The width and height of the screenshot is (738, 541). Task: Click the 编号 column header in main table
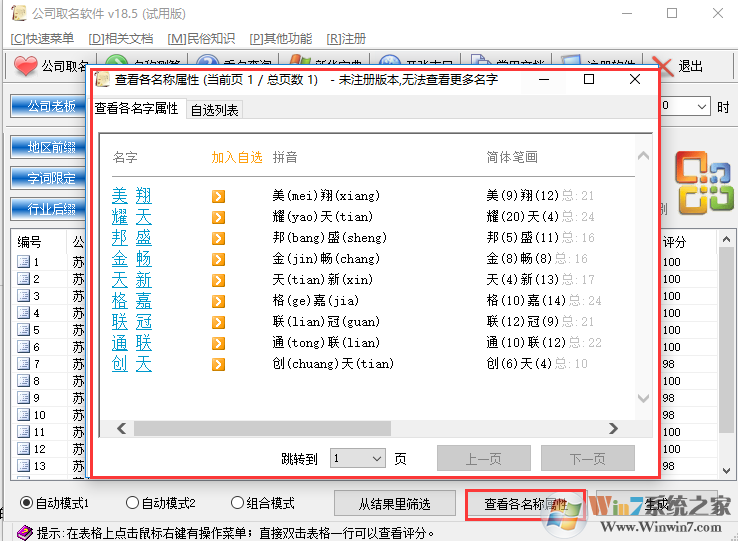coord(29,242)
